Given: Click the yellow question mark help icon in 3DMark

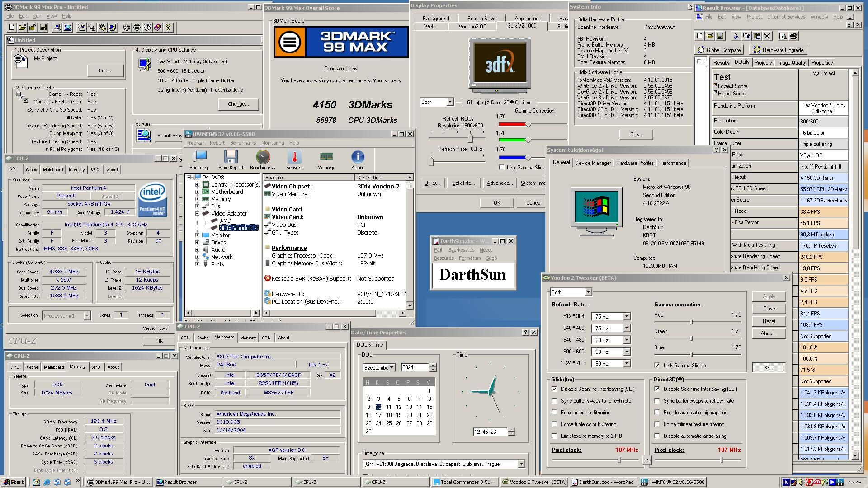Looking at the screenshot, I should [x=168, y=28].
